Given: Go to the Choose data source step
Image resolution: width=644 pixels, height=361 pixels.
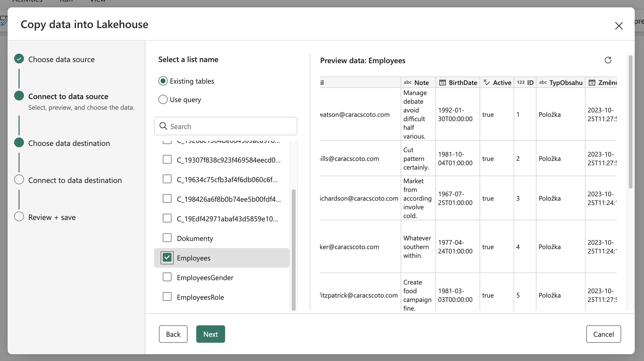Looking at the screenshot, I should tap(62, 59).
